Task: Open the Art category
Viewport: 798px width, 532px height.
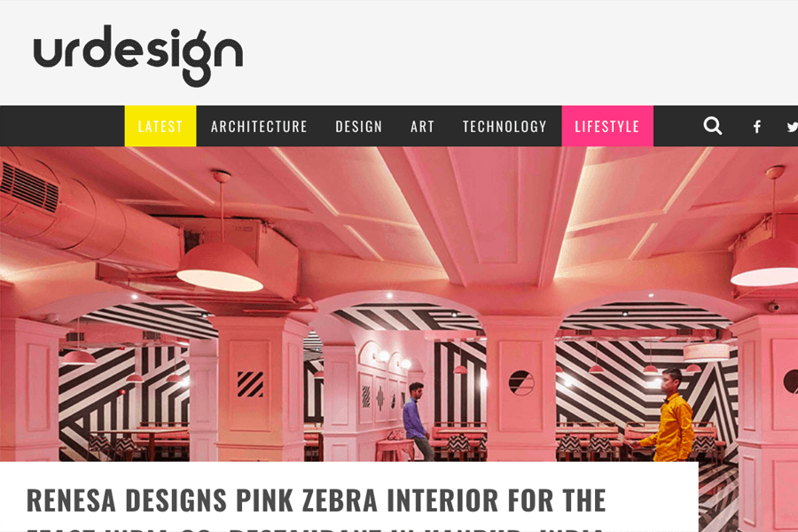Action: [422, 126]
